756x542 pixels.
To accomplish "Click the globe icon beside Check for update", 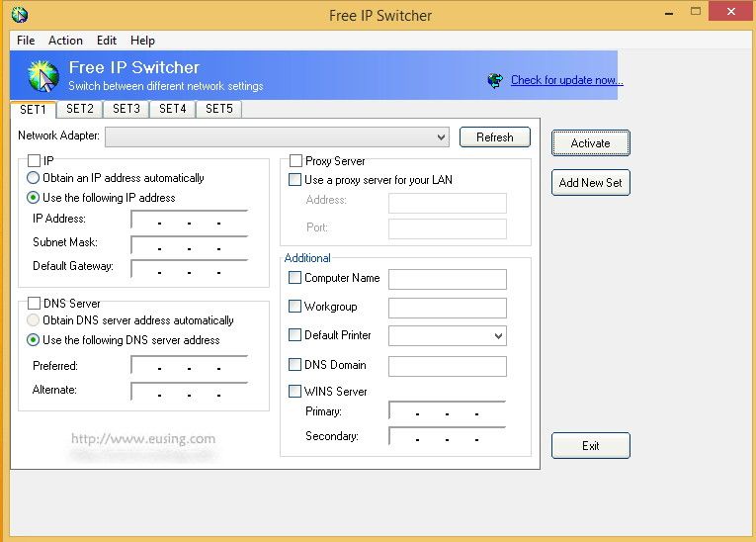I will click(495, 80).
